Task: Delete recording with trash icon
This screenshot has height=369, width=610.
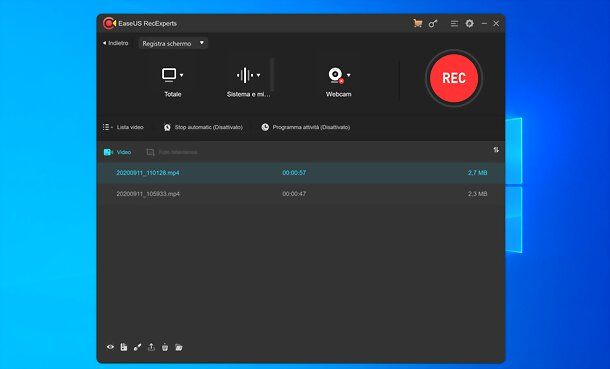Action: pyautogui.click(x=165, y=347)
